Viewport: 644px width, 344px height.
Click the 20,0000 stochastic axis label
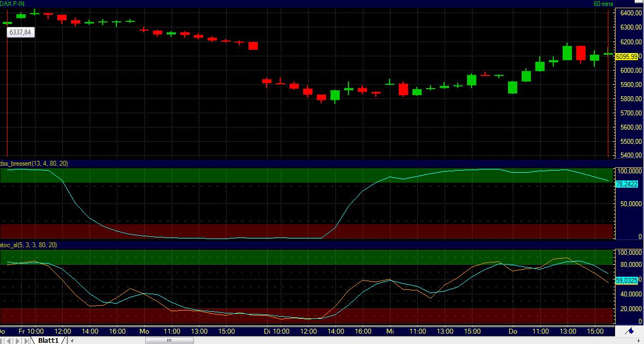point(631,309)
